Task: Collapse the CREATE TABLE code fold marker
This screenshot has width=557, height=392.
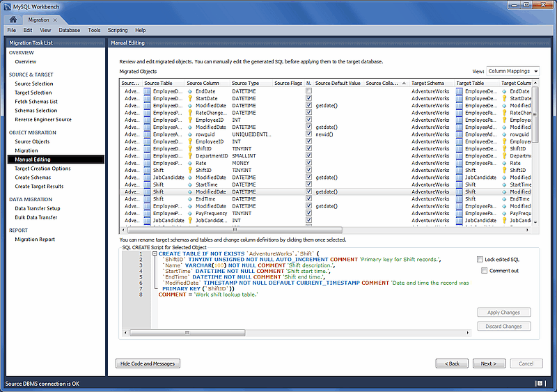Action: point(154,254)
